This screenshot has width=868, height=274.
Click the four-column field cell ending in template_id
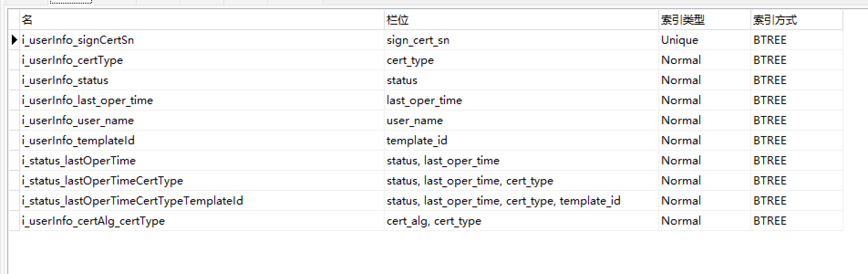(521, 201)
